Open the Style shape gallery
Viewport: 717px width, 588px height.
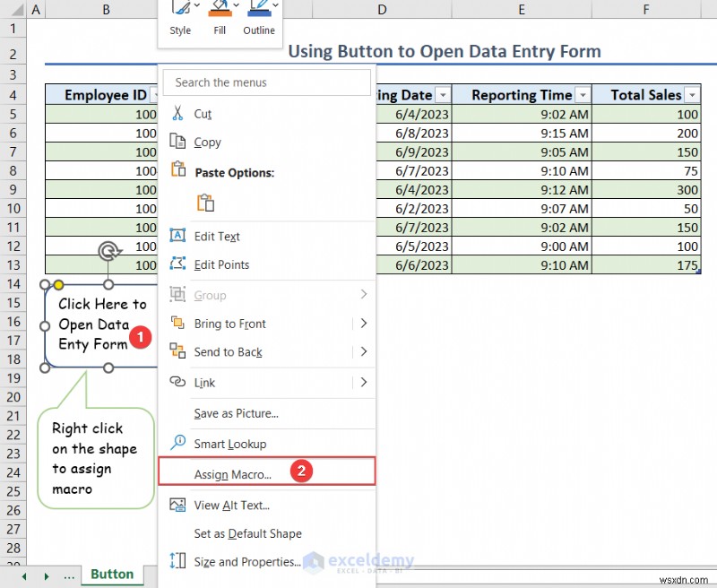pos(180,18)
